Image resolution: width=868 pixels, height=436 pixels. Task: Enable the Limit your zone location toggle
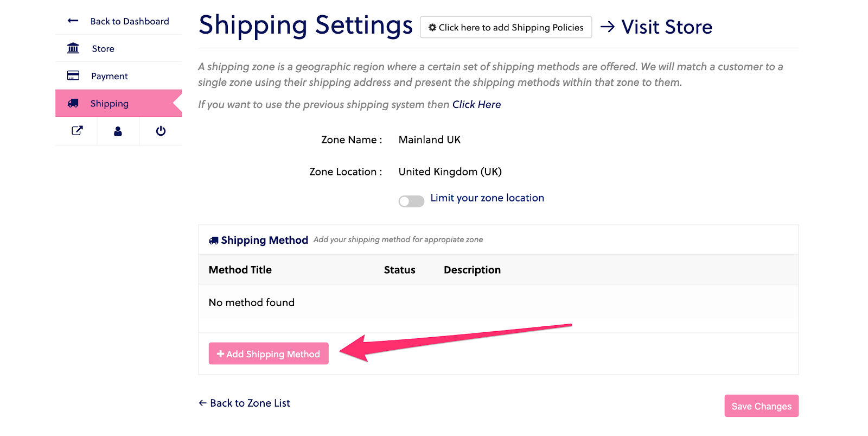click(411, 201)
